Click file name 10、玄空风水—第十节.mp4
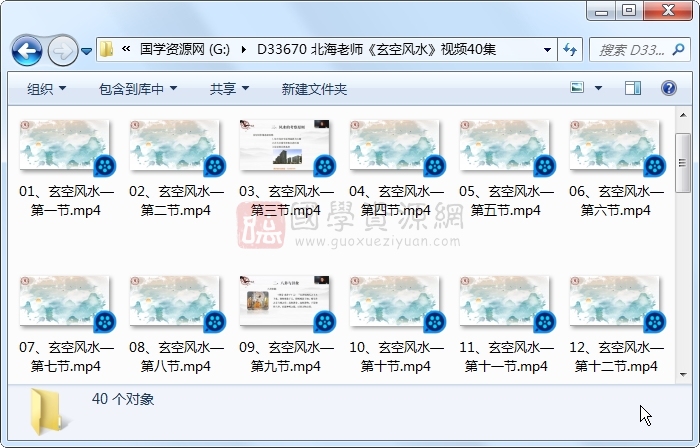This screenshot has height=448, width=700. click(396, 357)
